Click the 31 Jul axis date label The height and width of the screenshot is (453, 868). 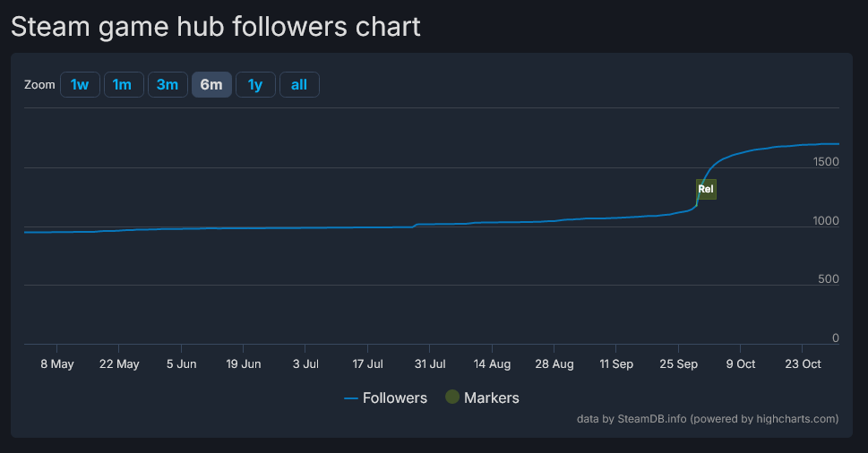(429, 364)
